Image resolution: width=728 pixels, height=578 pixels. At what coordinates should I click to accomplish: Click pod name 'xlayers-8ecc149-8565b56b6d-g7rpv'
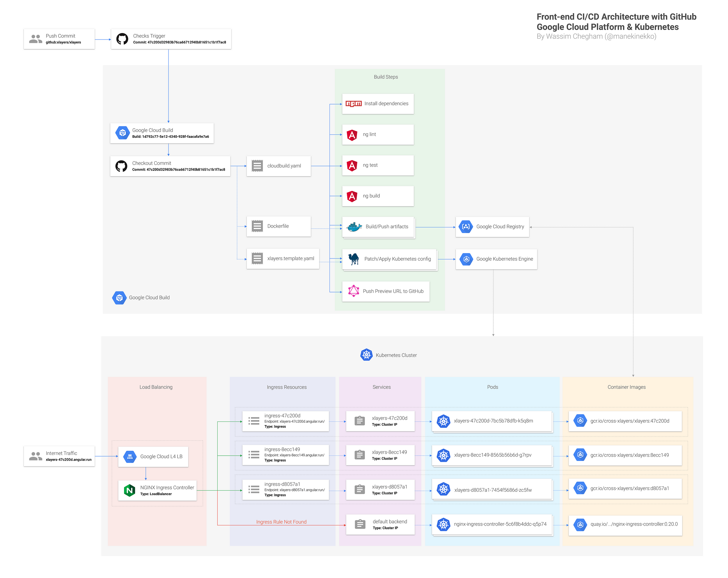492,455
